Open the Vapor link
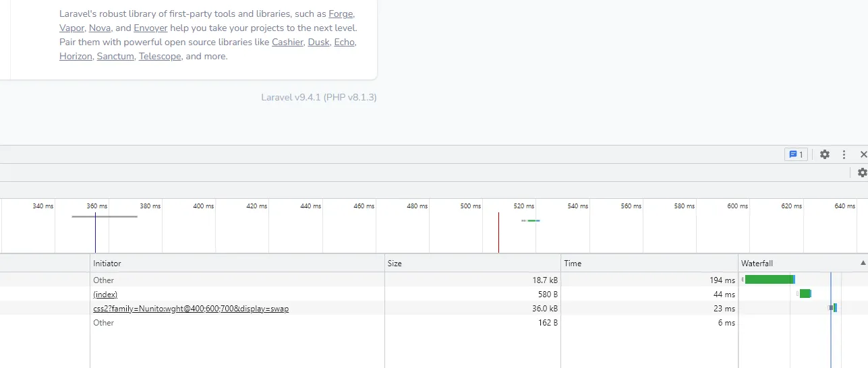 point(71,28)
